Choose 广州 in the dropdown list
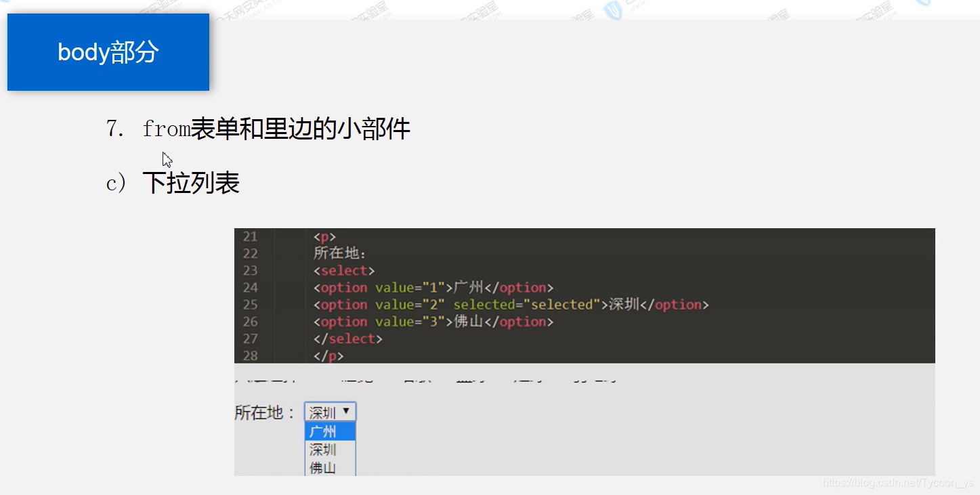Screen dimensions: 980x495 tap(330, 431)
